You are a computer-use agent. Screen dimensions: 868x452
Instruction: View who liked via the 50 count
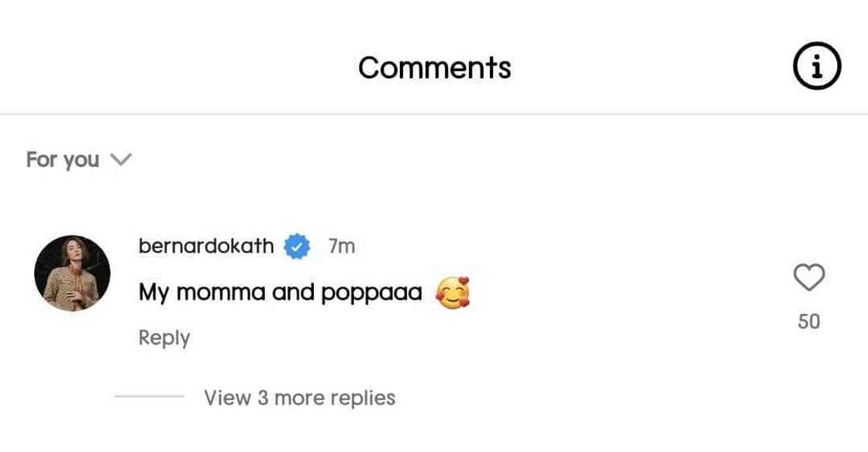coord(809,321)
